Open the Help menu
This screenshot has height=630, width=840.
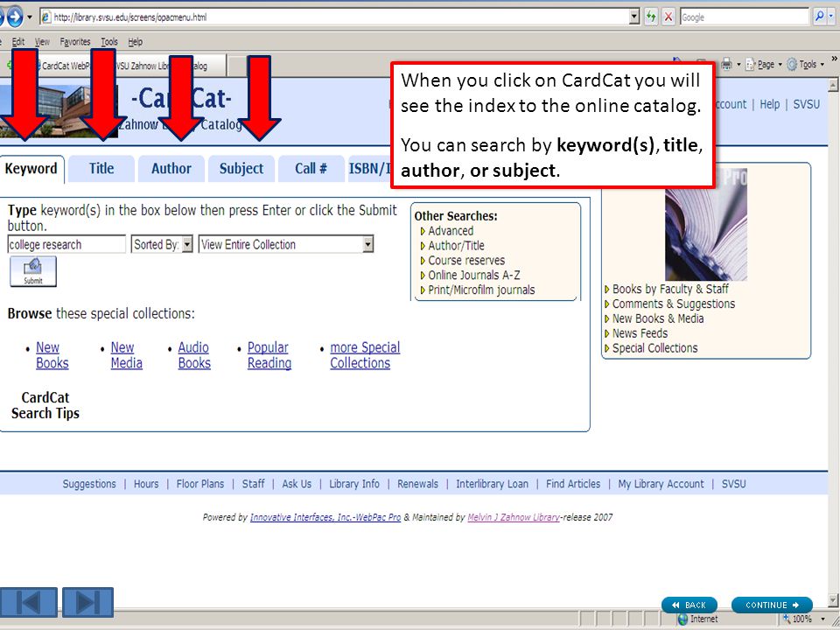coord(135,42)
